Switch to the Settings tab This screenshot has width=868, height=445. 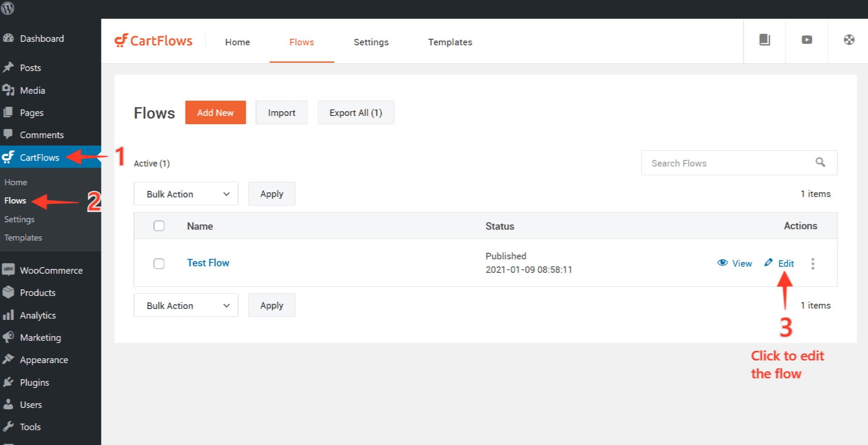coord(371,42)
